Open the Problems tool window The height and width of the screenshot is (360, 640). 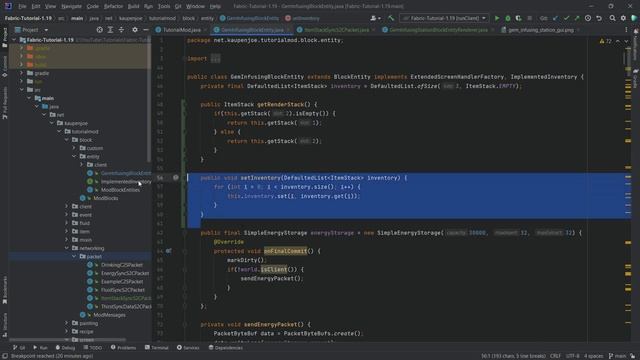click(x=123, y=348)
